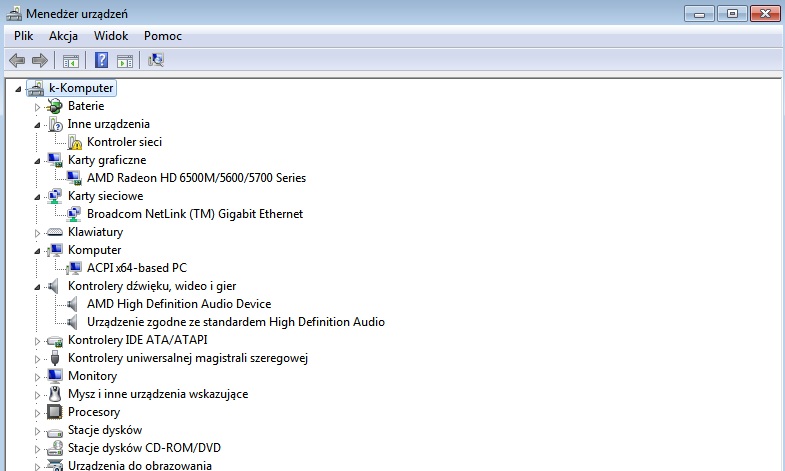
Task: Select the k-Komputer root label
Action: [81, 88]
